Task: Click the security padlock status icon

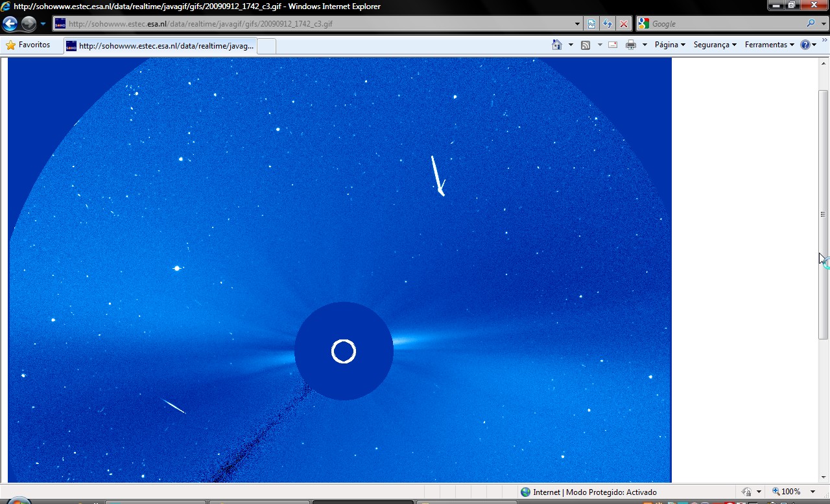Action: [746, 492]
